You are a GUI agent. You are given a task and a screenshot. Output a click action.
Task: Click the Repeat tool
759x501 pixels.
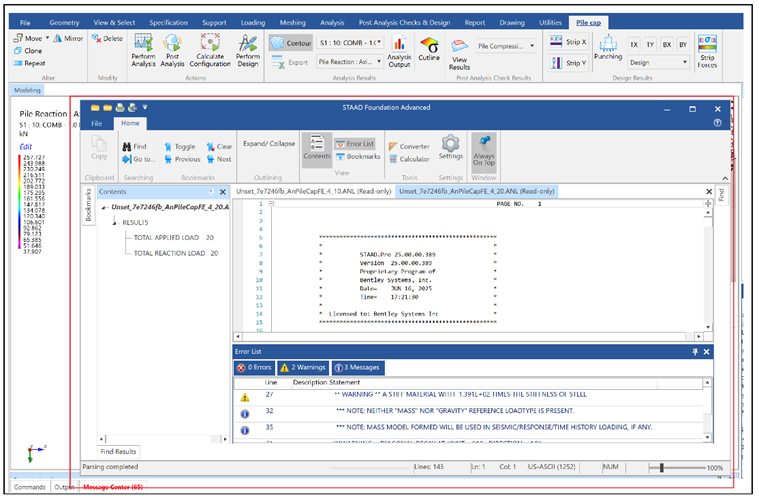(30, 63)
